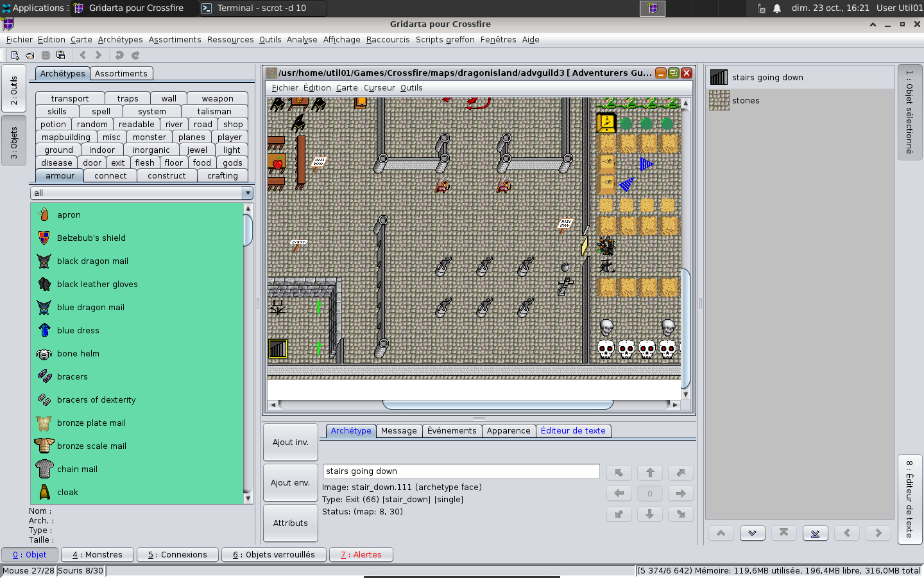The width and height of the screenshot is (924, 578).
Task: Move selected object to the bottom
Action: click(815, 533)
